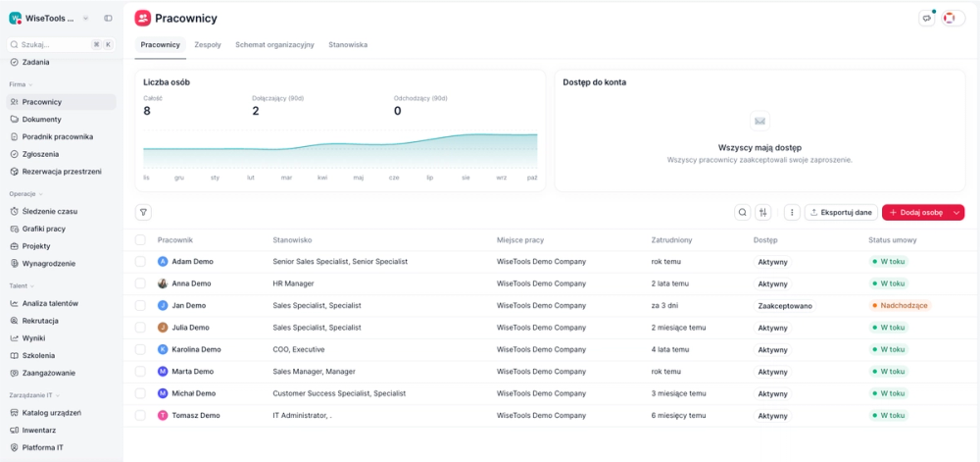
Task: Collapse the Zarządzanie IT sidebar section
Action: (34, 395)
